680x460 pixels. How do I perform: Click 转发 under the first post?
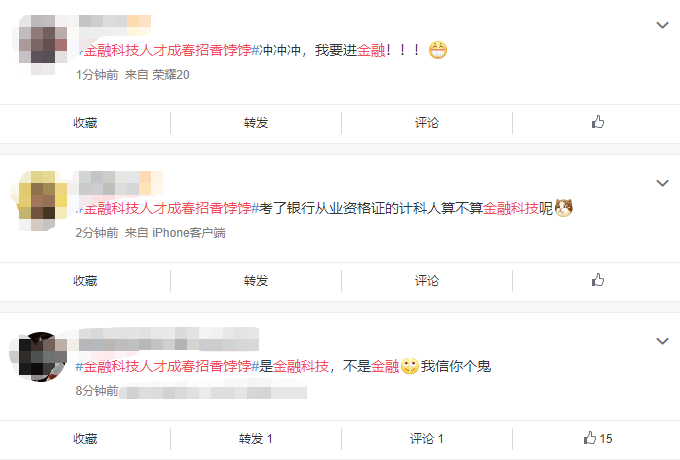pos(256,123)
